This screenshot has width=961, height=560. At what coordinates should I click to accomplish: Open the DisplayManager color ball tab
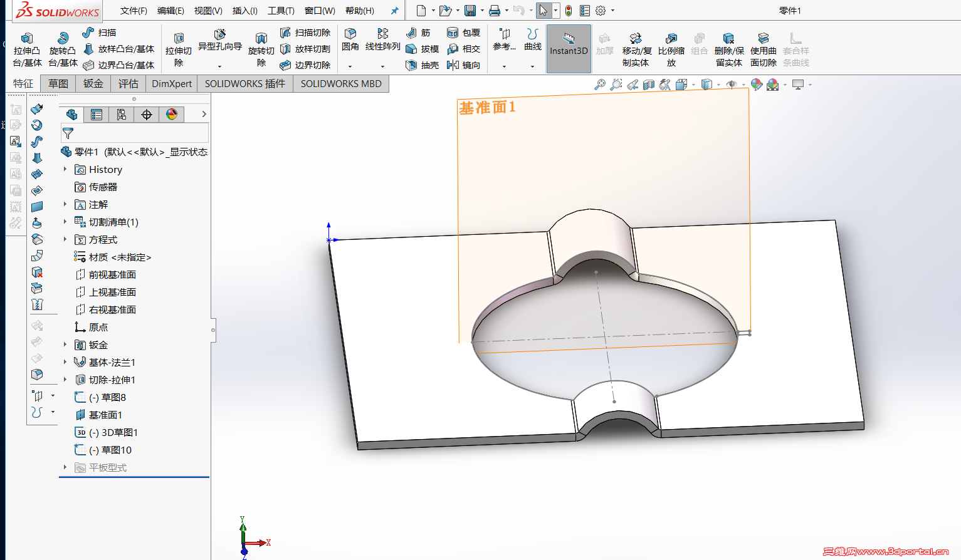pyautogui.click(x=172, y=115)
